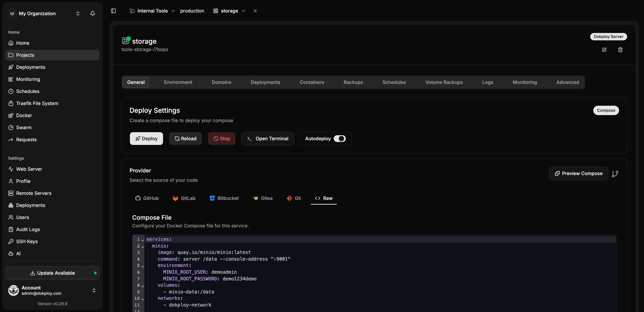Toggle the sidebar panel icon
The width and height of the screenshot is (644, 312).
pos(114,11)
